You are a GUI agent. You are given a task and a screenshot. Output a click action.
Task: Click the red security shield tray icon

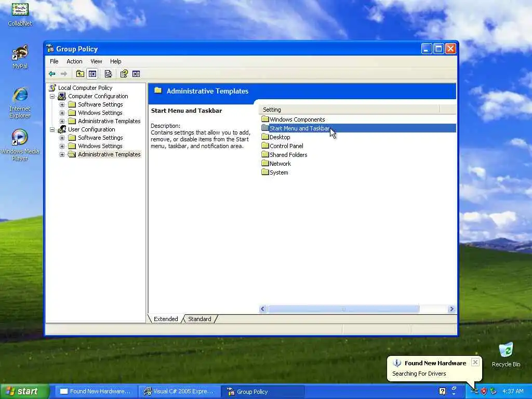(x=484, y=391)
